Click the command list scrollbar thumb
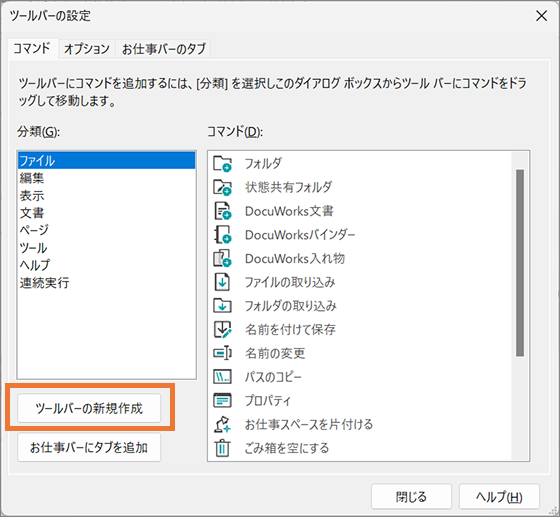The width and height of the screenshot is (560, 517). (x=520, y=263)
